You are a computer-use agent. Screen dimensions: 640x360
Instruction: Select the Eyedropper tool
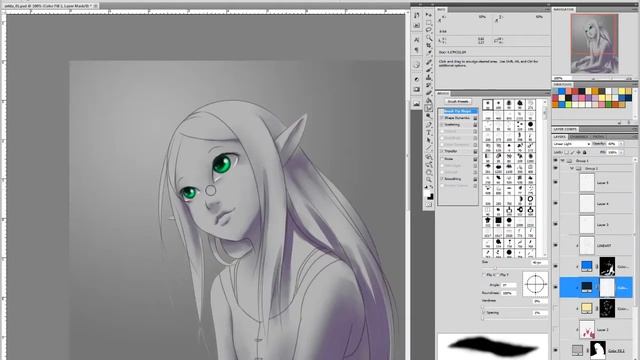click(x=429, y=52)
